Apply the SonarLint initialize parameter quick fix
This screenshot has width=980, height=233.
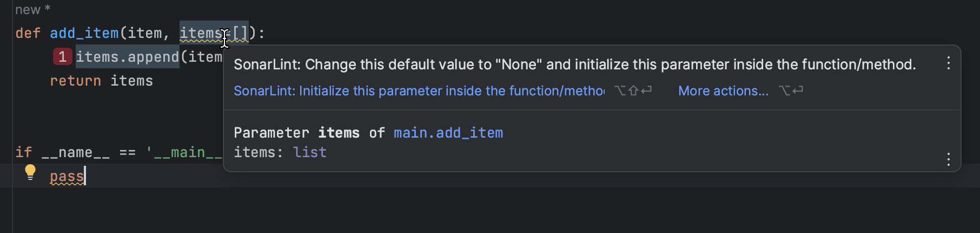419,91
